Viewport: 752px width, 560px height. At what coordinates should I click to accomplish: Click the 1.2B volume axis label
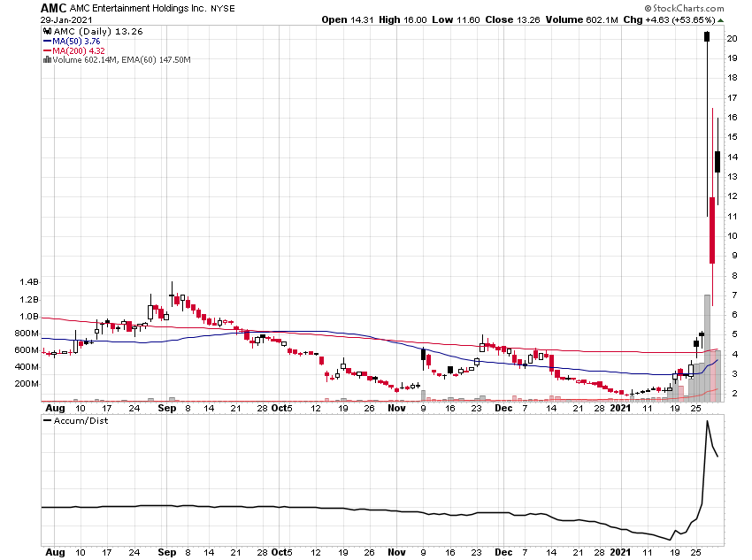[29, 299]
